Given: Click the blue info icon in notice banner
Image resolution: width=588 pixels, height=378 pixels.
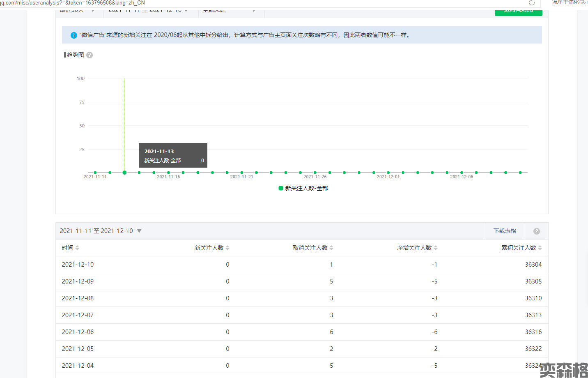Looking at the screenshot, I should (74, 35).
